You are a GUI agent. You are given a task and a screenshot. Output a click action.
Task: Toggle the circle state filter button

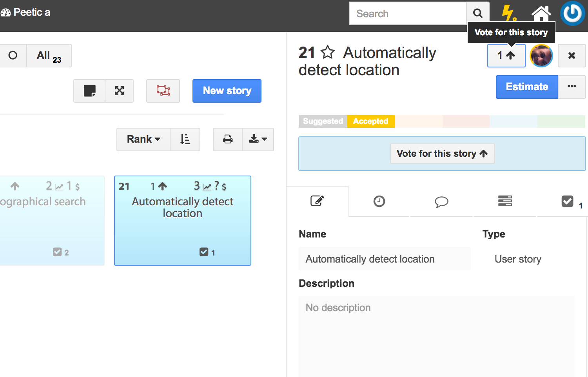point(13,56)
